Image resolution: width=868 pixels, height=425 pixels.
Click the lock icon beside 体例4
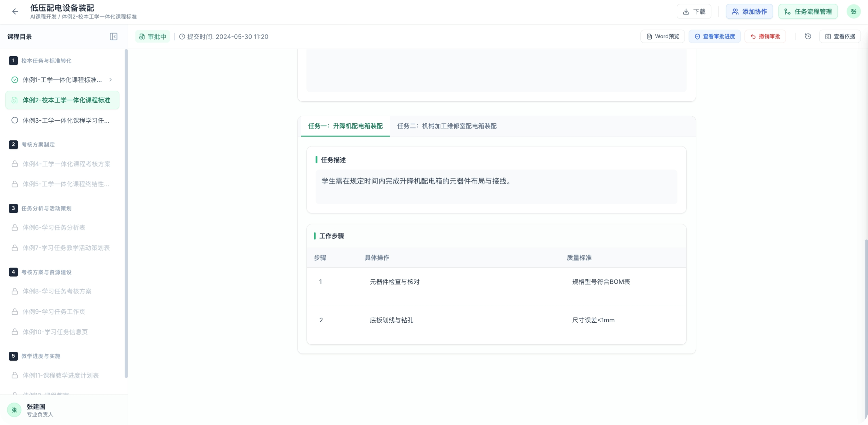(15, 164)
